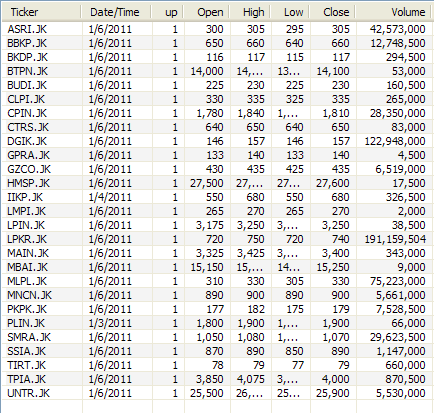
Task: Select the IIKP.JK ticker
Action: tap(25, 197)
